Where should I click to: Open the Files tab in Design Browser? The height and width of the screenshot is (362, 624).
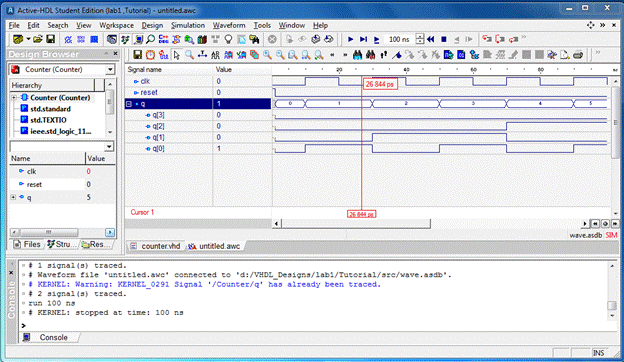(27, 244)
